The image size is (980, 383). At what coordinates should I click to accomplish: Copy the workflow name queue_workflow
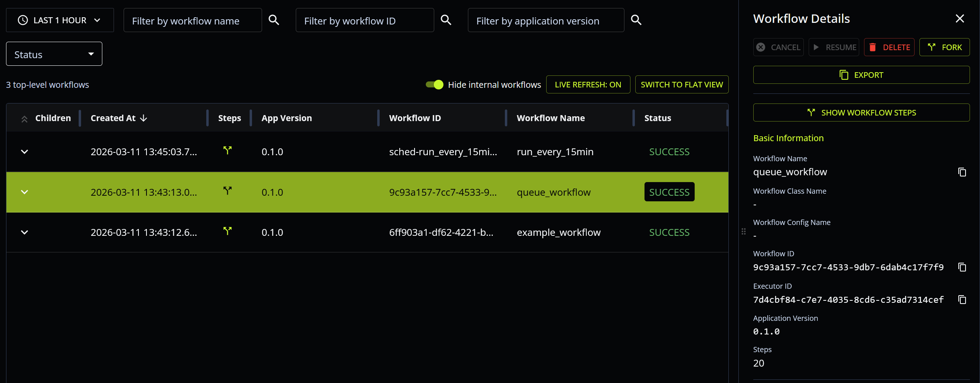click(962, 172)
